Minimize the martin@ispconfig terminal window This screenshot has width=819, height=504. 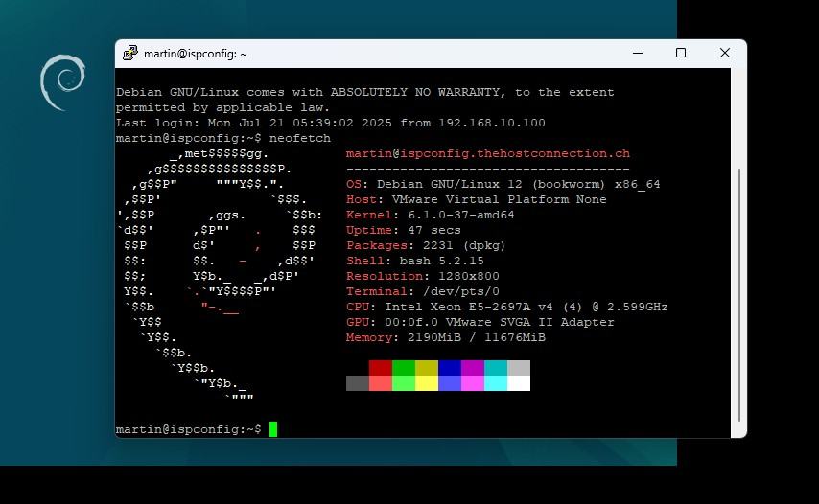[x=637, y=53]
